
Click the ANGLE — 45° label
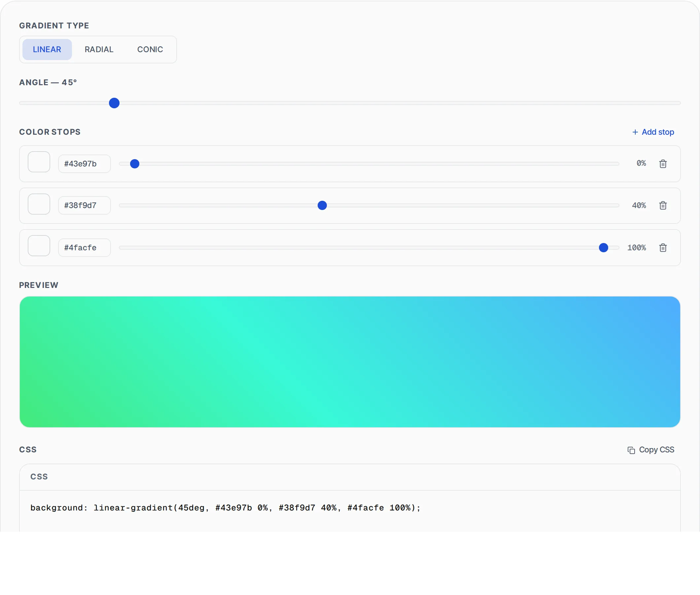(x=48, y=82)
